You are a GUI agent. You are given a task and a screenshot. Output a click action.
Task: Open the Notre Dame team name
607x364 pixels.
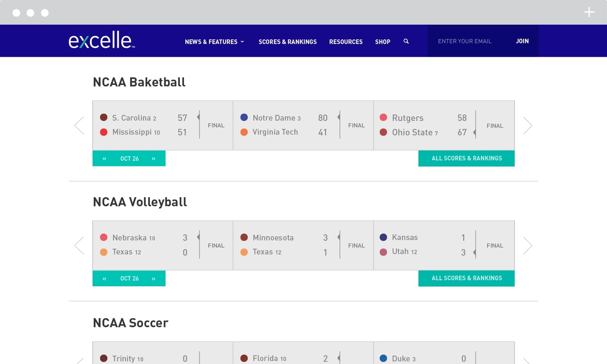pyautogui.click(x=274, y=118)
